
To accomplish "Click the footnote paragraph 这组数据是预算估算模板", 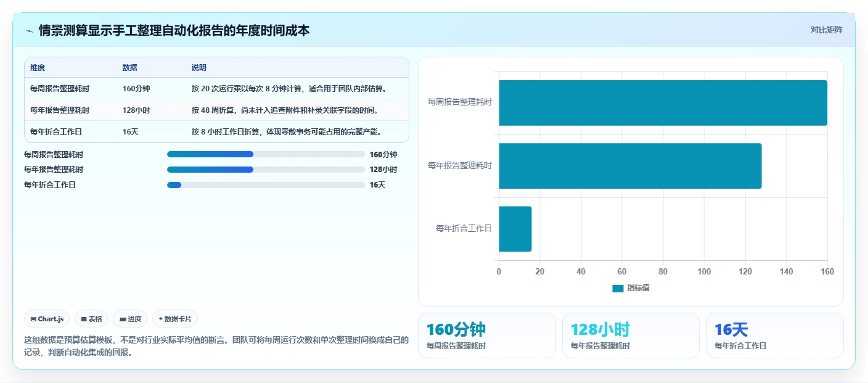I will point(216,346).
